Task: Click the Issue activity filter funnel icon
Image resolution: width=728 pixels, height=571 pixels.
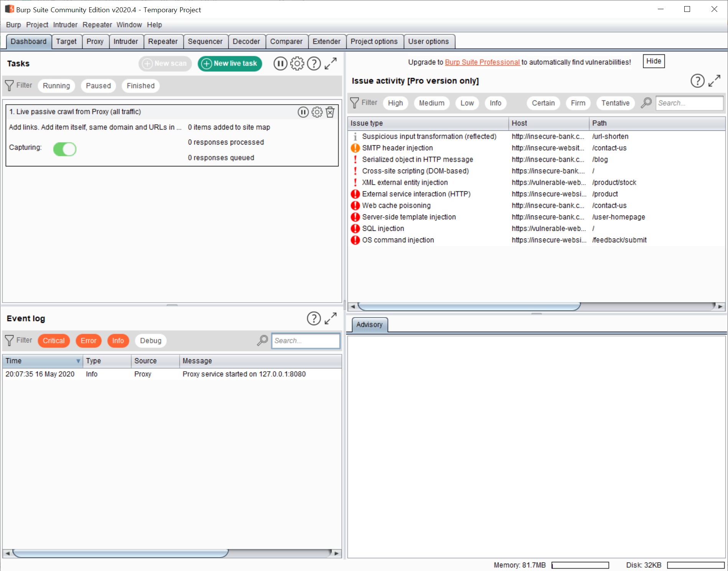Action: pos(354,103)
